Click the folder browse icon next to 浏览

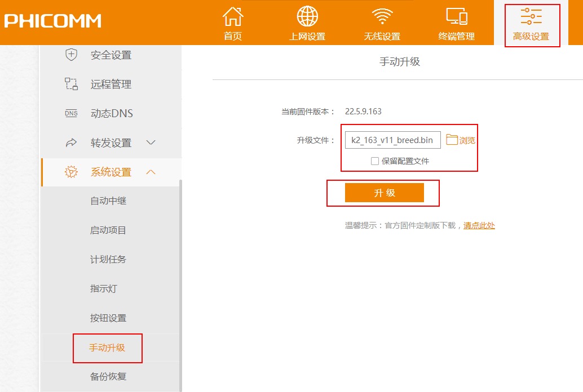coord(452,140)
